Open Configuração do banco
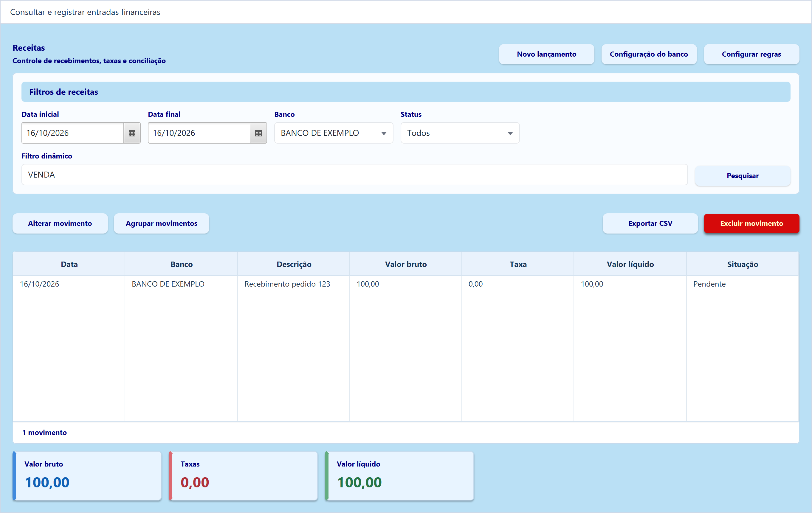812x513 pixels. point(649,54)
